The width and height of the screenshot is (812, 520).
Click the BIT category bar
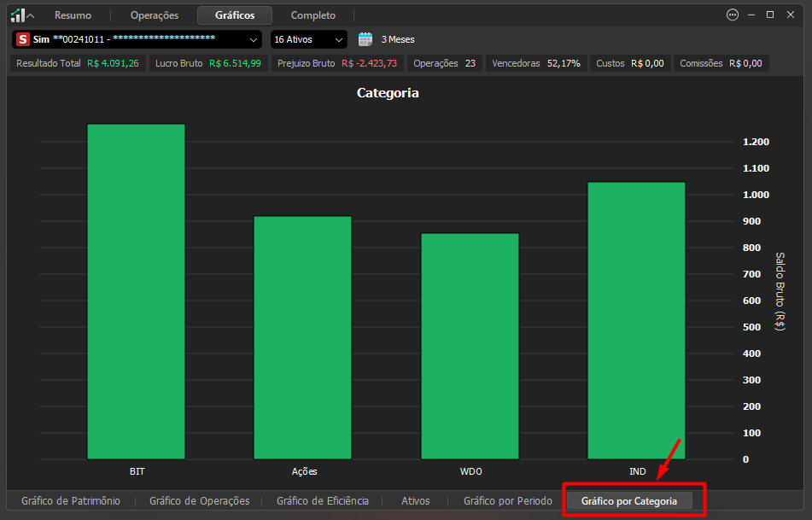coord(137,292)
